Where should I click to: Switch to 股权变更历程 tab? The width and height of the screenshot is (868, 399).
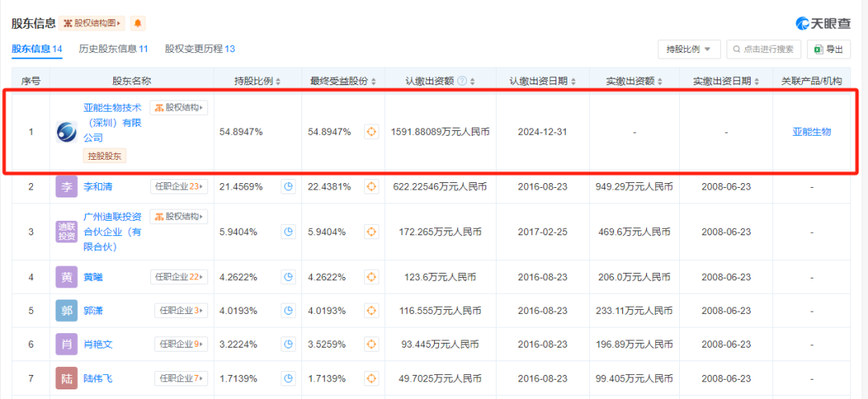click(x=199, y=49)
